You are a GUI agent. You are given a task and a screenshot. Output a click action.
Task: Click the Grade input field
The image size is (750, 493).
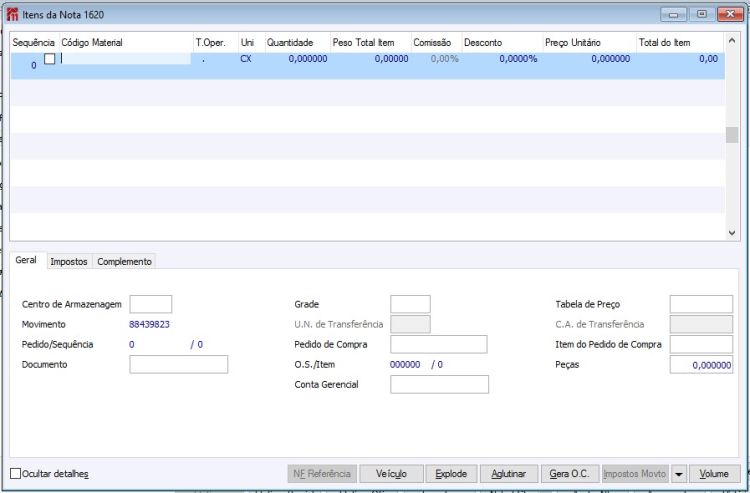(410, 304)
